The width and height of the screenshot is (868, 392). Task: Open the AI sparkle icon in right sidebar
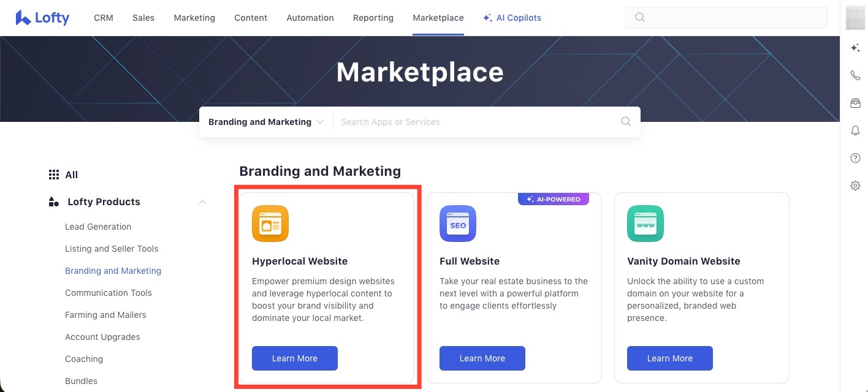[x=855, y=48]
